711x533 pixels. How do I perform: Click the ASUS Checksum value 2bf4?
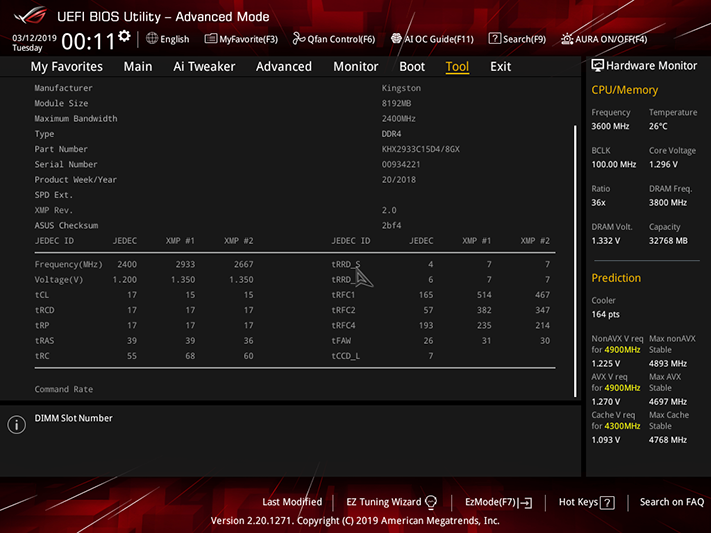[391, 225]
